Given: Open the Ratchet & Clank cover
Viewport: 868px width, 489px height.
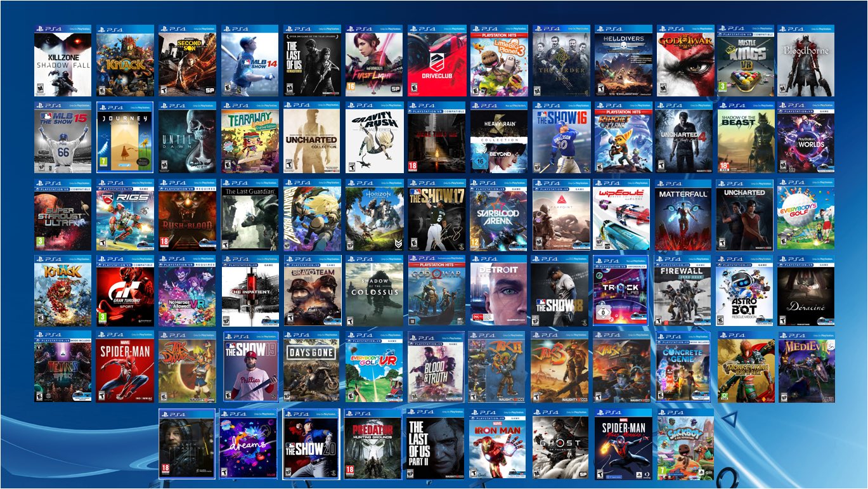Looking at the screenshot, I should (x=623, y=137).
